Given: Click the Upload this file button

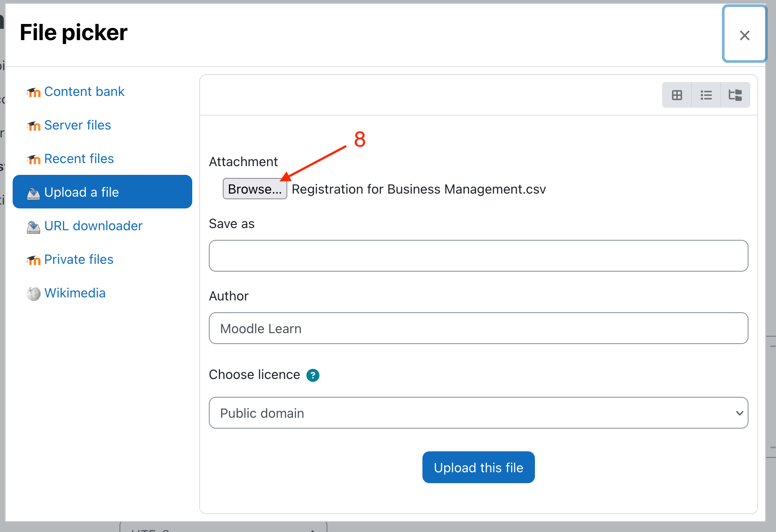Looking at the screenshot, I should pos(479,467).
